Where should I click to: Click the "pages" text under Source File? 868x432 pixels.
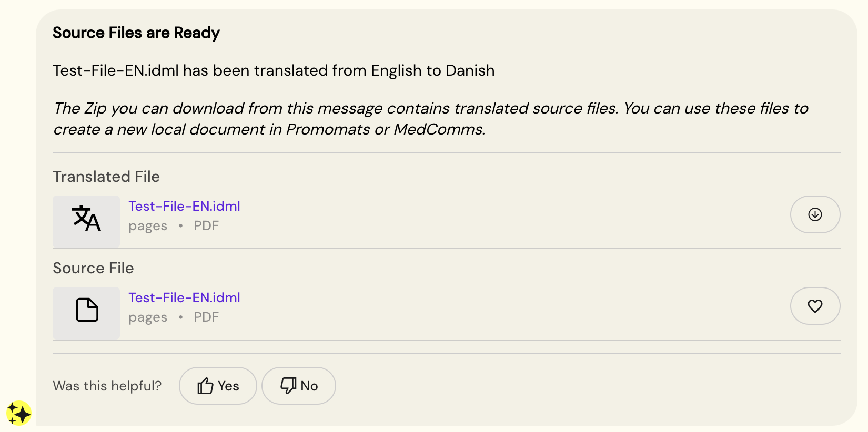coord(148,317)
